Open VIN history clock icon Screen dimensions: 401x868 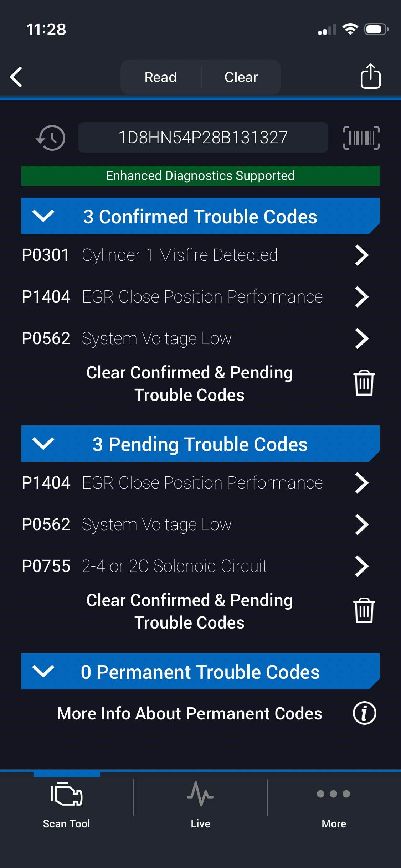(x=51, y=138)
